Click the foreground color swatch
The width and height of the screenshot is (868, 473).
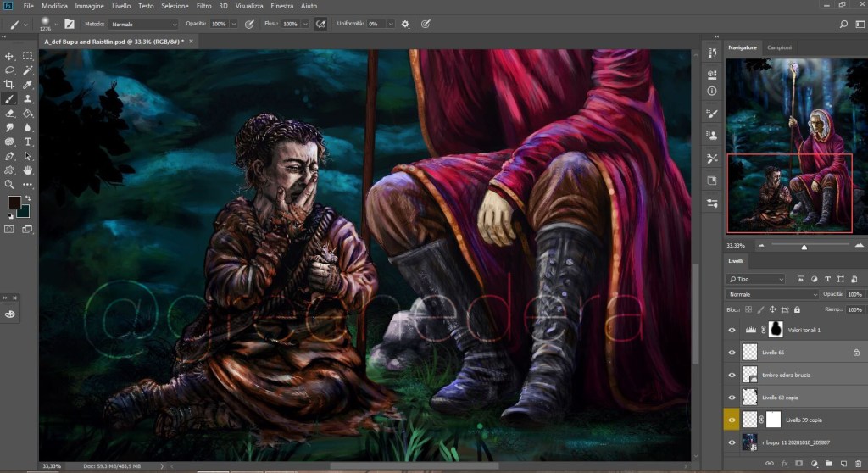14,203
